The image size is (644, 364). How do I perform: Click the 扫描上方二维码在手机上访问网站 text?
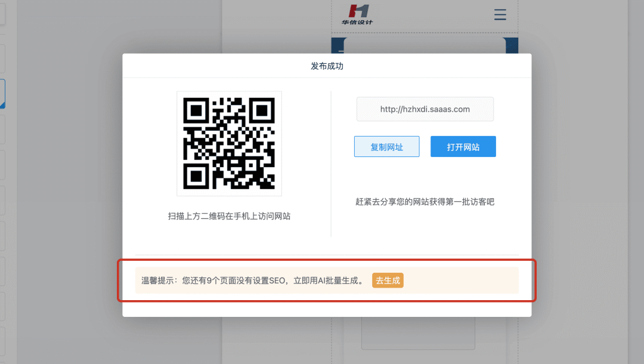click(x=229, y=216)
